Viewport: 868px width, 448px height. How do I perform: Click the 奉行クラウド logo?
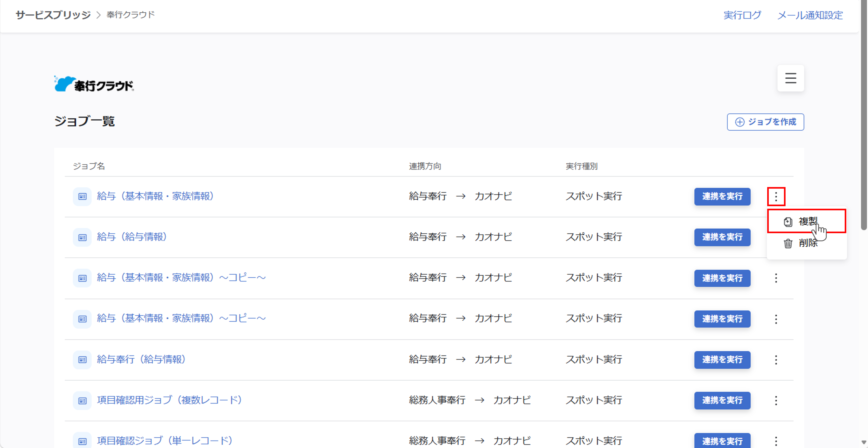[94, 84]
